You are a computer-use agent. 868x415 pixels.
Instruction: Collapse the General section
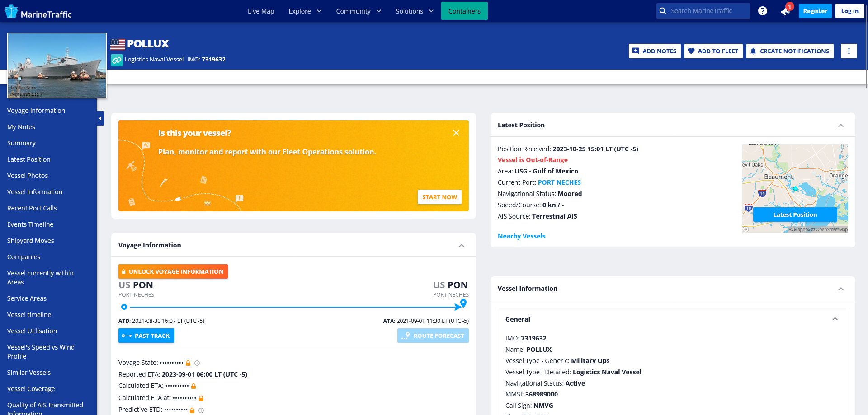coord(835,319)
